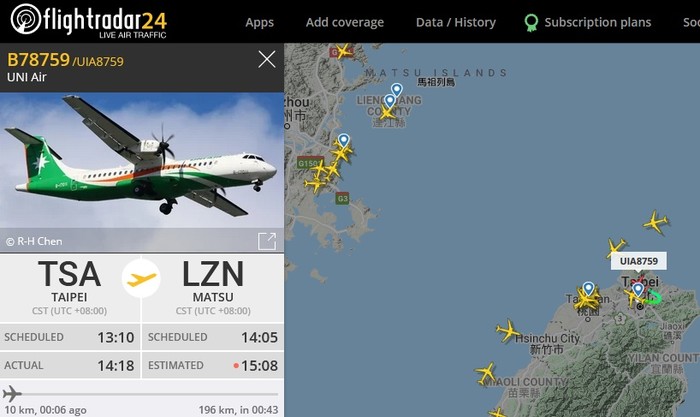
Task: Select the plane northeast of Taipei
Action: pos(655,222)
